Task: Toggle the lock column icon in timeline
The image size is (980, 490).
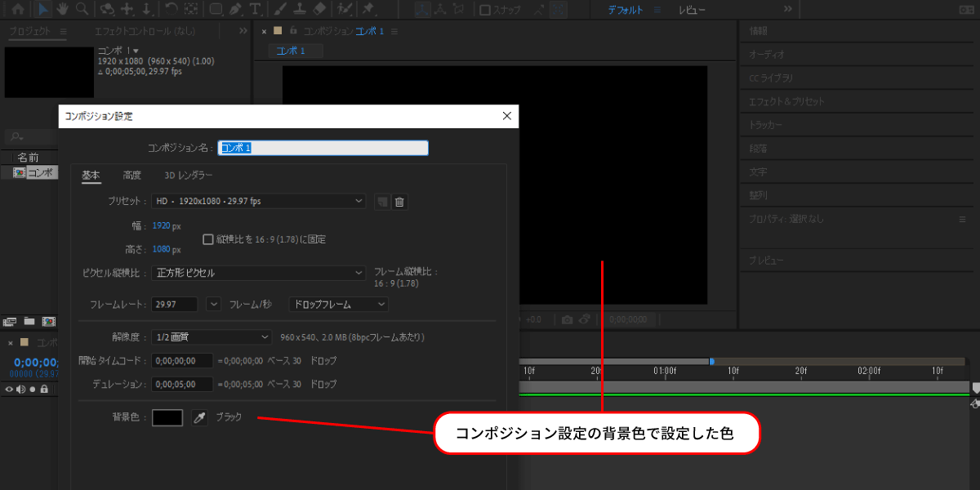Action: pyautogui.click(x=45, y=390)
